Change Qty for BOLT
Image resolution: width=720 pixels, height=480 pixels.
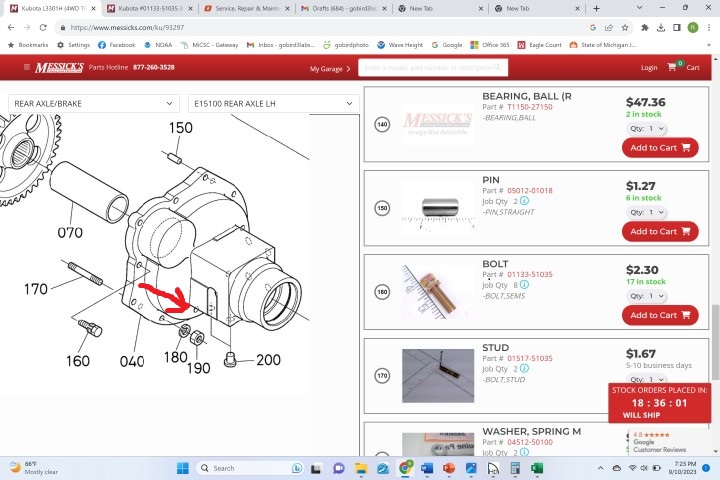click(x=647, y=296)
